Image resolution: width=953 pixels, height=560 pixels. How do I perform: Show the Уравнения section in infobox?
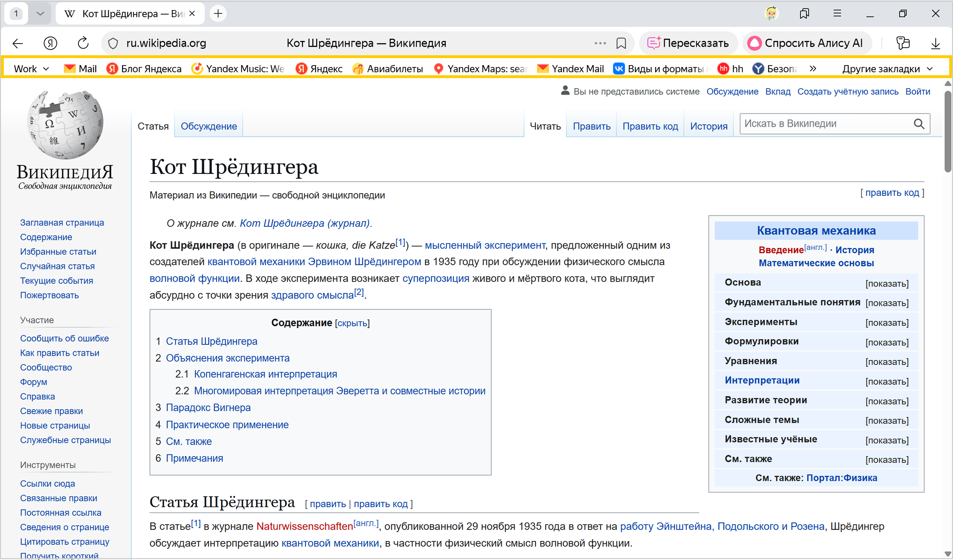tap(887, 362)
